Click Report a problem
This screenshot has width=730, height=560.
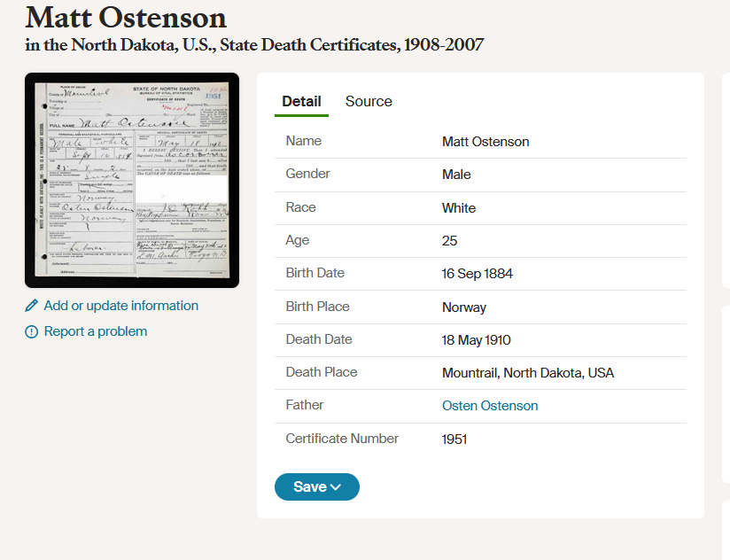[97, 331]
